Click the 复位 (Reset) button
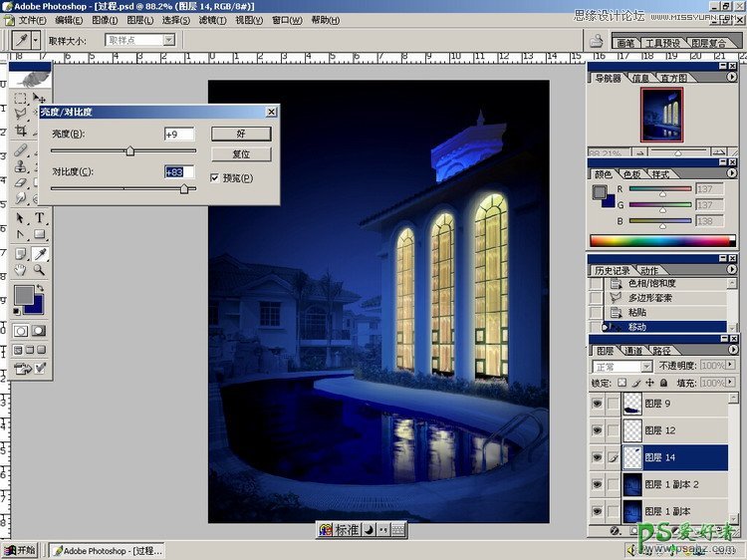This screenshot has height=560, width=747. 241,154
